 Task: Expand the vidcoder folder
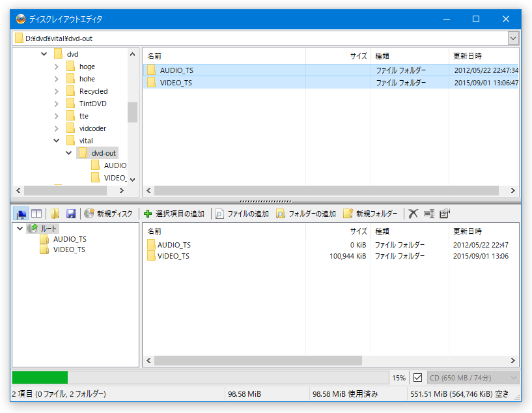56,128
